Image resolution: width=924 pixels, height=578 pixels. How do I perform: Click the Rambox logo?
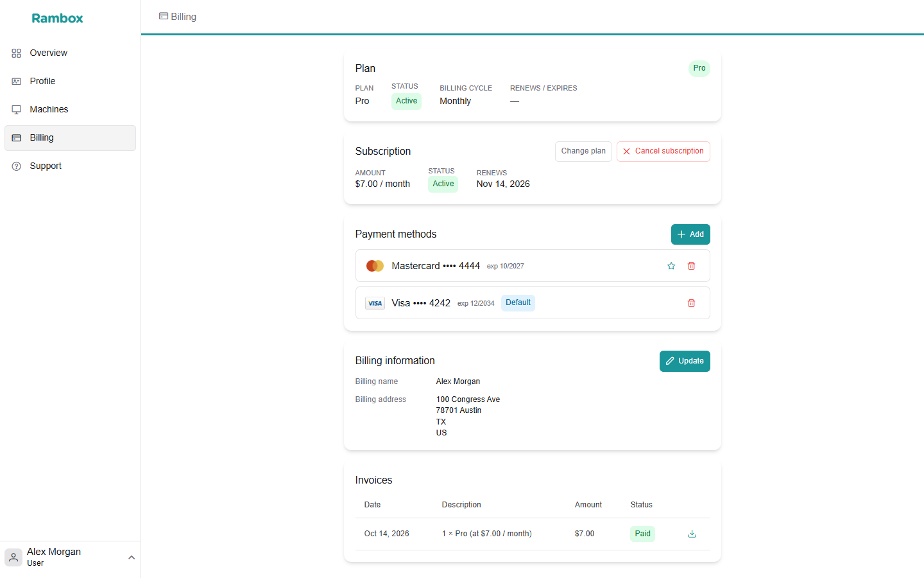[x=57, y=18]
